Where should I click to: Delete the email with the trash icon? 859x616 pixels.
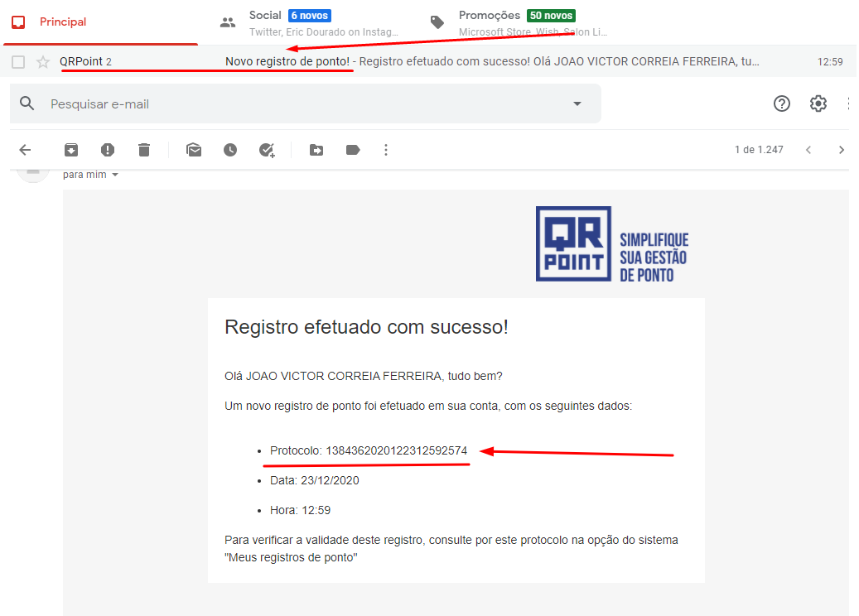tap(144, 150)
